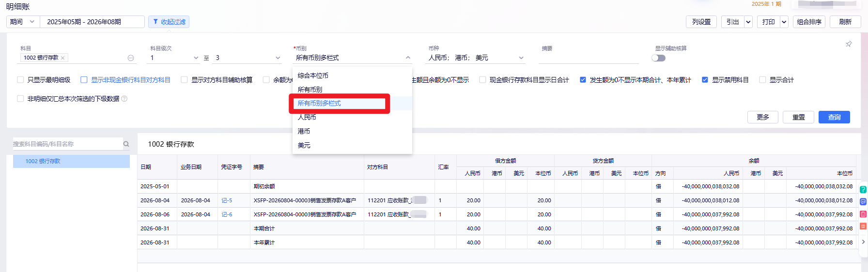Pin the filter panel with pushpin icon
Image resolution: width=868 pixels, height=272 pixels.
pyautogui.click(x=849, y=44)
